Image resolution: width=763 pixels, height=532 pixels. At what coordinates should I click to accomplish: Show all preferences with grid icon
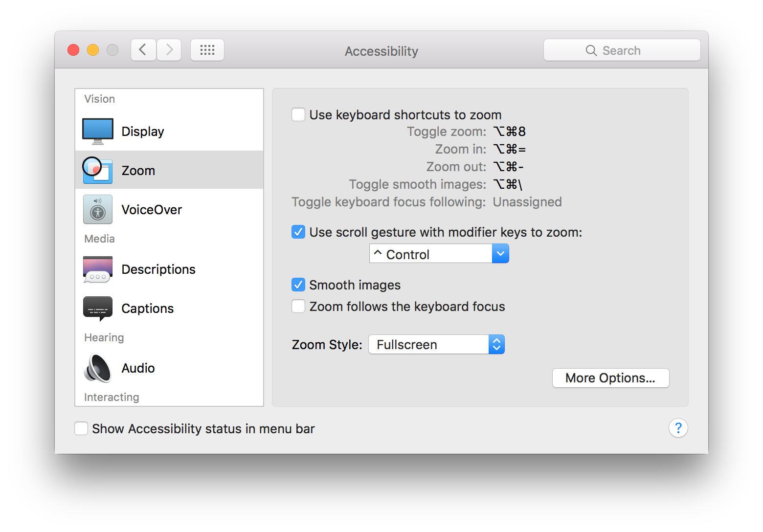coord(207,50)
